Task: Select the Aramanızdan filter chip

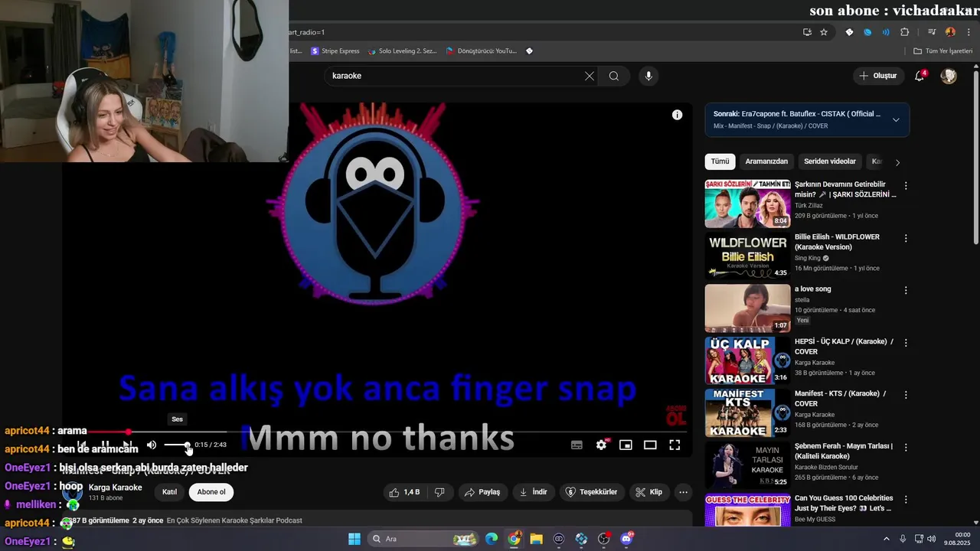Action: (766, 161)
